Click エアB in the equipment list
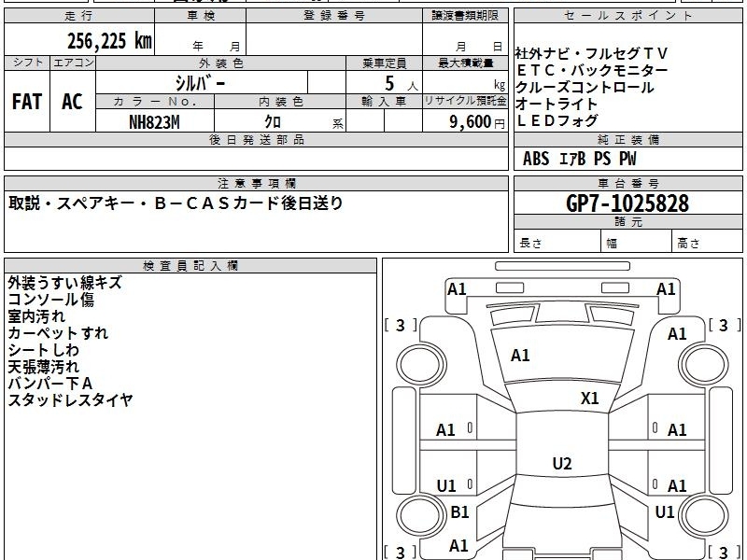This screenshot has width=747, height=560. (572, 159)
